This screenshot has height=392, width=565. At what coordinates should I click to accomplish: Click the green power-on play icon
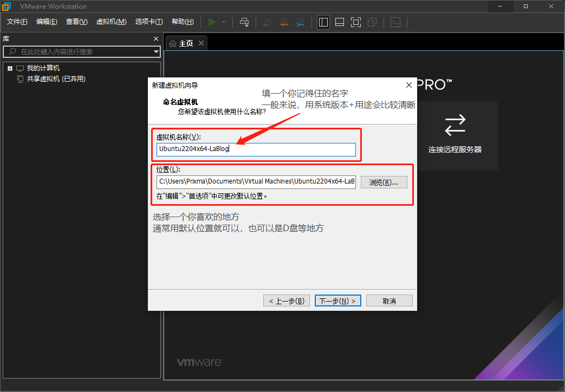(x=212, y=22)
